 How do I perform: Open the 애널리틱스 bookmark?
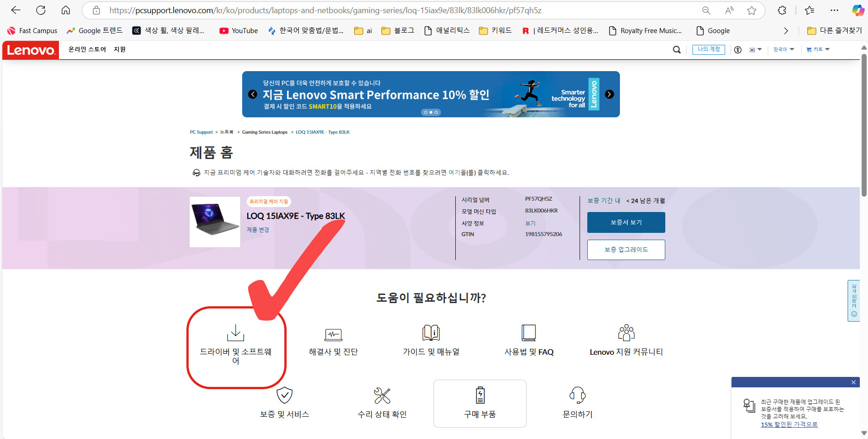447,31
